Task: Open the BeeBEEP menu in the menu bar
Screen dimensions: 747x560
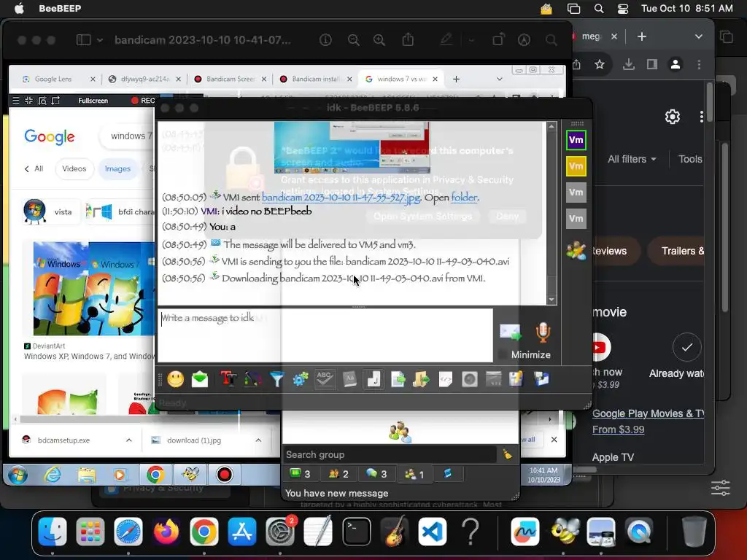Action: [x=60, y=9]
